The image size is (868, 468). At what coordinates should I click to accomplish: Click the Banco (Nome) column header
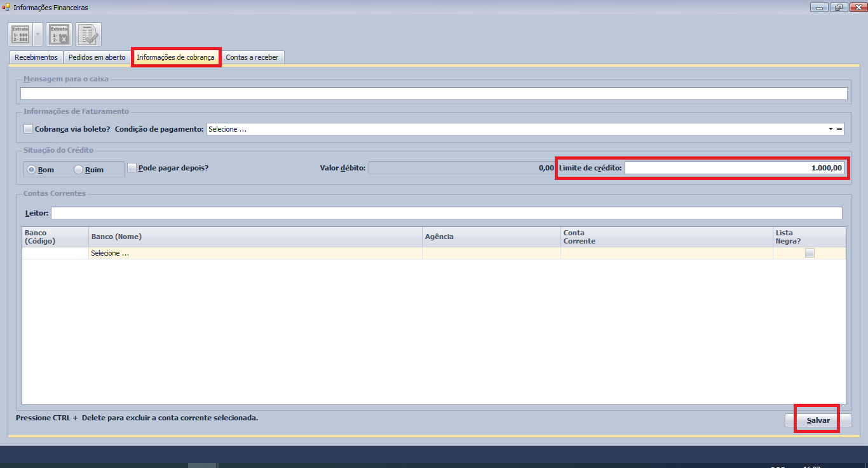[x=255, y=237]
